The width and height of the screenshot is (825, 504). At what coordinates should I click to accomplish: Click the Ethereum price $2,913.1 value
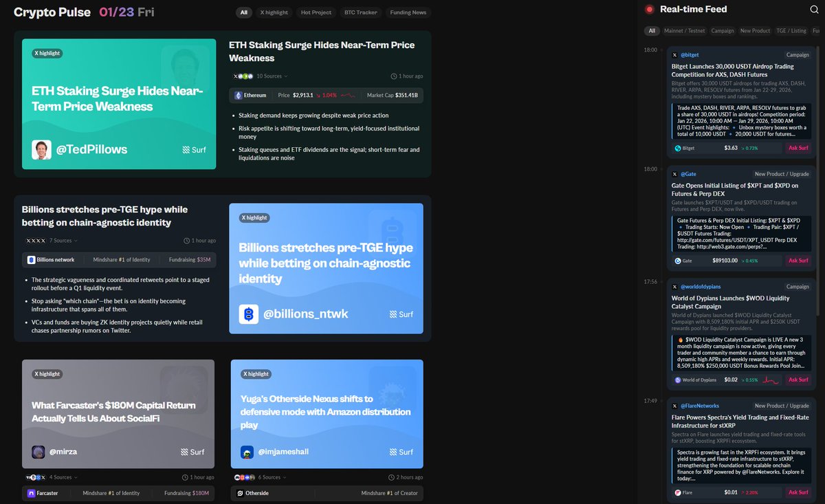(x=303, y=96)
